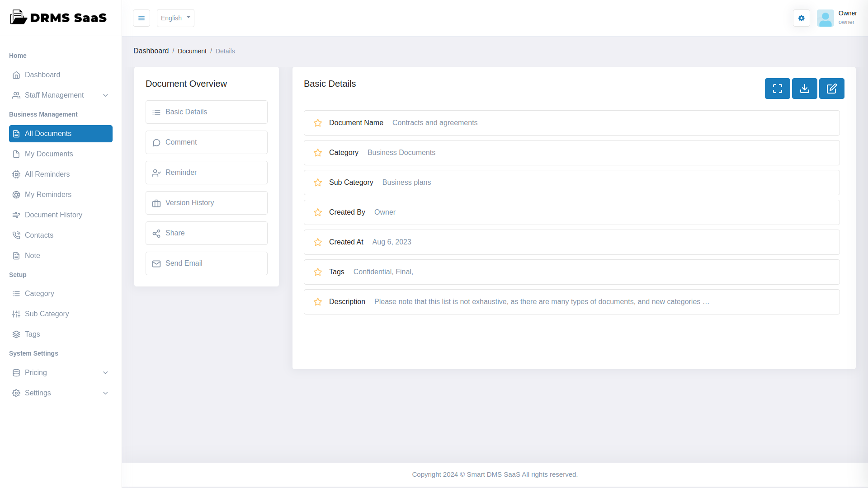
Task: Star the Document Name field
Action: (317, 123)
